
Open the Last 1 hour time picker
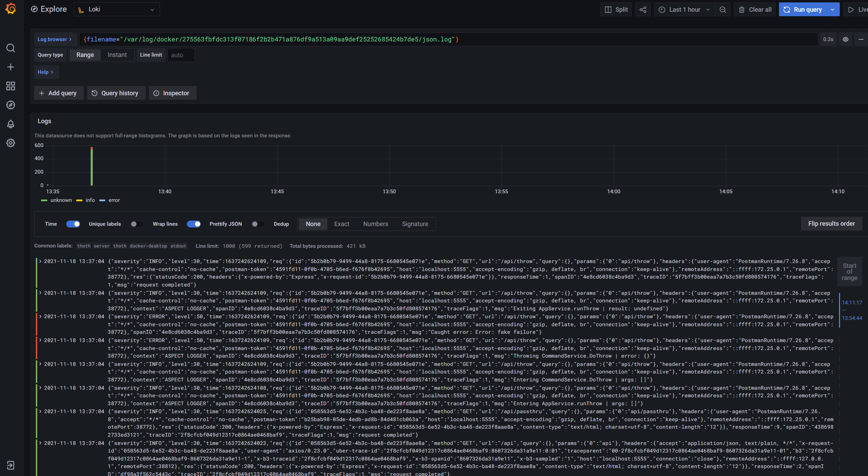(x=685, y=10)
